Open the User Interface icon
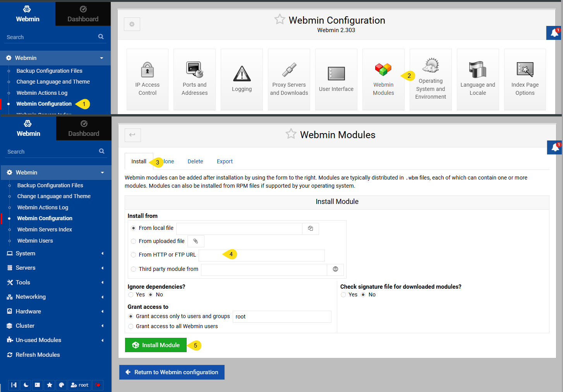Screen dimensions: 563x392 [336, 79]
